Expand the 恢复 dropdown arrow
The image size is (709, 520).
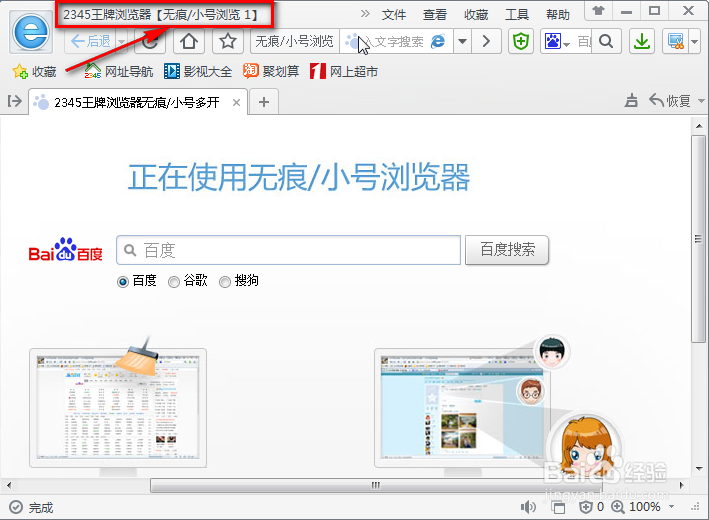(701, 100)
